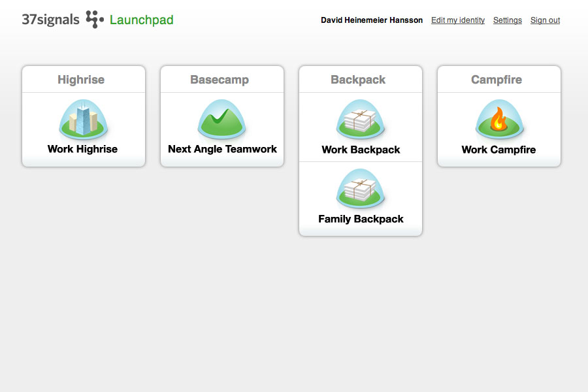Click the Work Campfire label
This screenshot has width=588, height=392.
click(x=498, y=150)
